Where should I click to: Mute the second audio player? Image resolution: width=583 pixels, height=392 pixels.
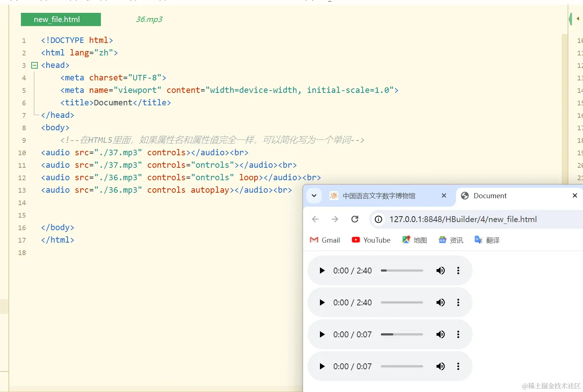click(440, 302)
